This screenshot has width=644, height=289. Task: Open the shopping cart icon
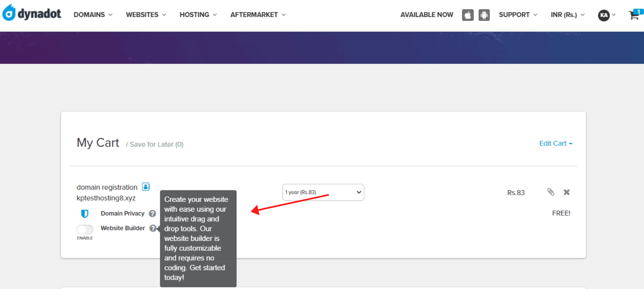(635, 14)
